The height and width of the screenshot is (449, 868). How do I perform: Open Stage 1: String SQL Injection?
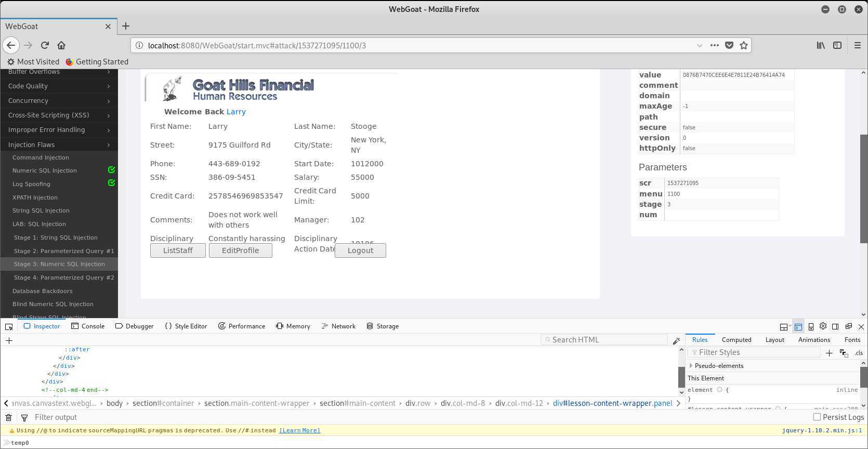click(x=56, y=237)
